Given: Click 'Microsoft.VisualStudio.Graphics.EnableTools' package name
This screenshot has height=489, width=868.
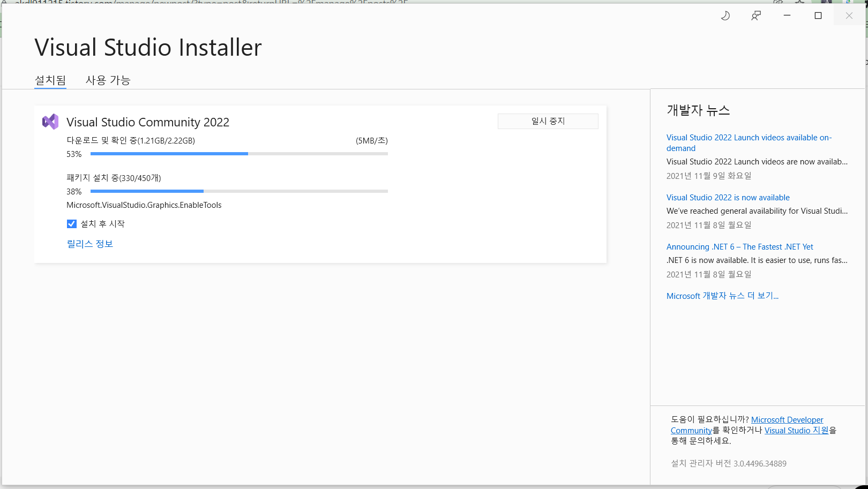Looking at the screenshot, I should pos(144,205).
